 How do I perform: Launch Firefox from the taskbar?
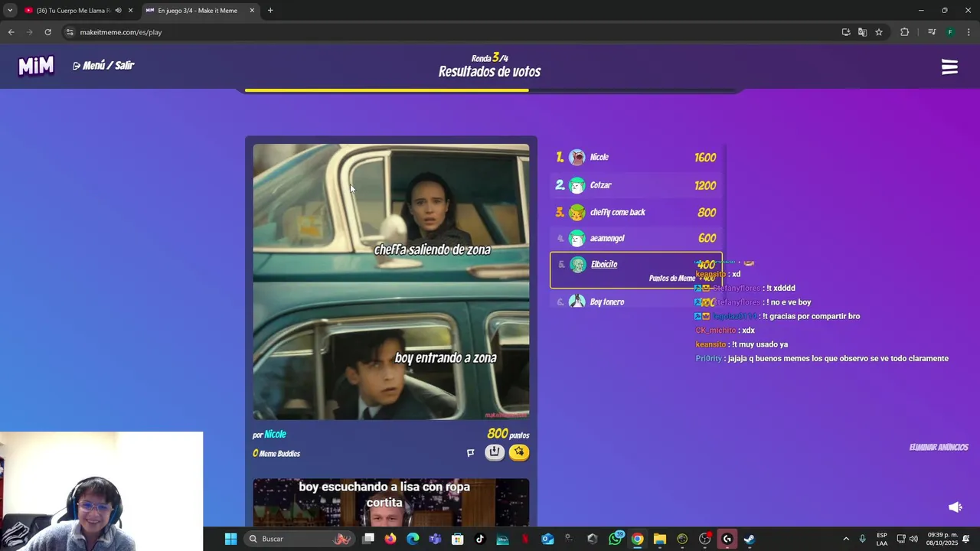click(x=390, y=539)
